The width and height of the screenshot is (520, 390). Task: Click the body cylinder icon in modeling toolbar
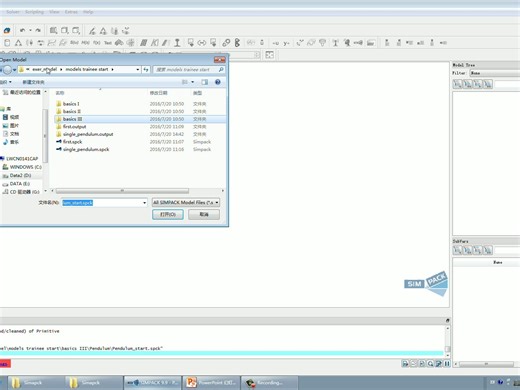(7, 43)
